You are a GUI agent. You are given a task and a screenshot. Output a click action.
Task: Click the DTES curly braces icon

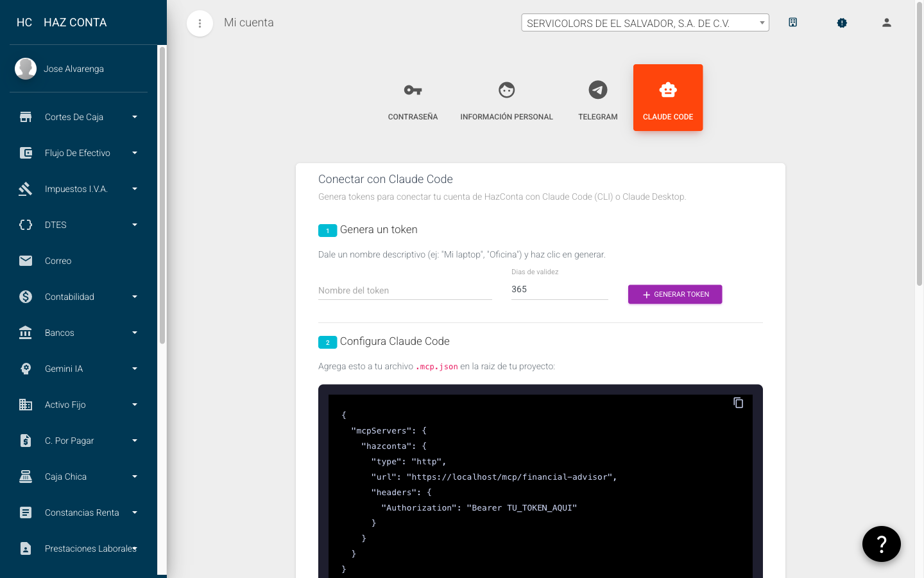[26, 225]
